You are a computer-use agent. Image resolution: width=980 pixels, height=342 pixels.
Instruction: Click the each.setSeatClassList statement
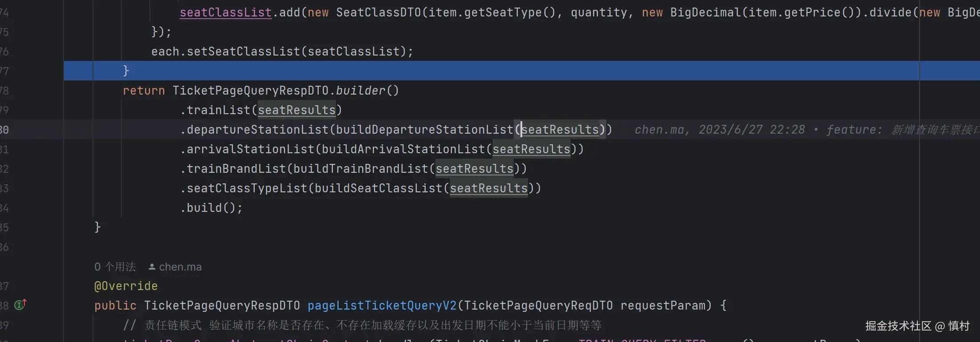pyautogui.click(x=282, y=52)
